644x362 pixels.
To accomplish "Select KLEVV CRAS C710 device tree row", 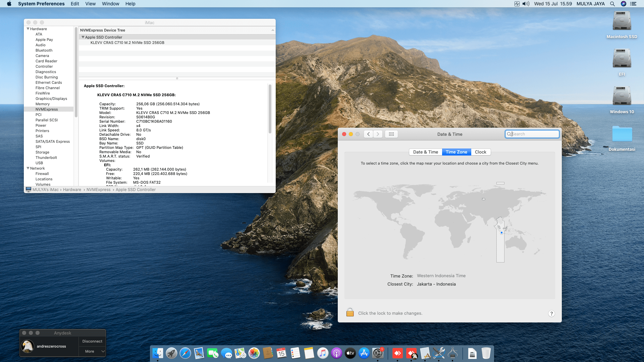I will 177,43.
